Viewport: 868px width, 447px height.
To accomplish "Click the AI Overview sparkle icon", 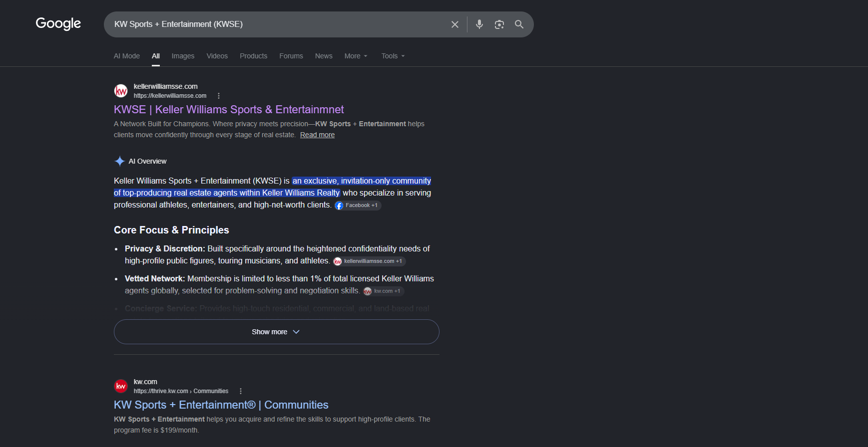I will click(x=120, y=161).
